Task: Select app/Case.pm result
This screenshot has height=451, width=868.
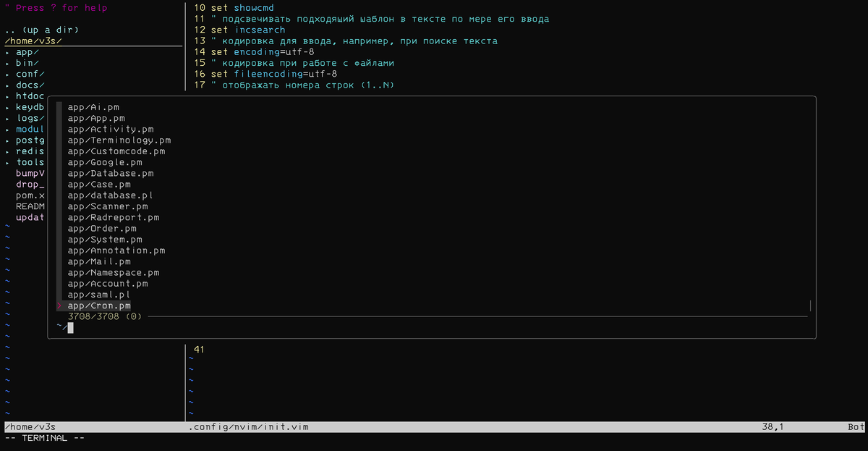Action: 99,185
